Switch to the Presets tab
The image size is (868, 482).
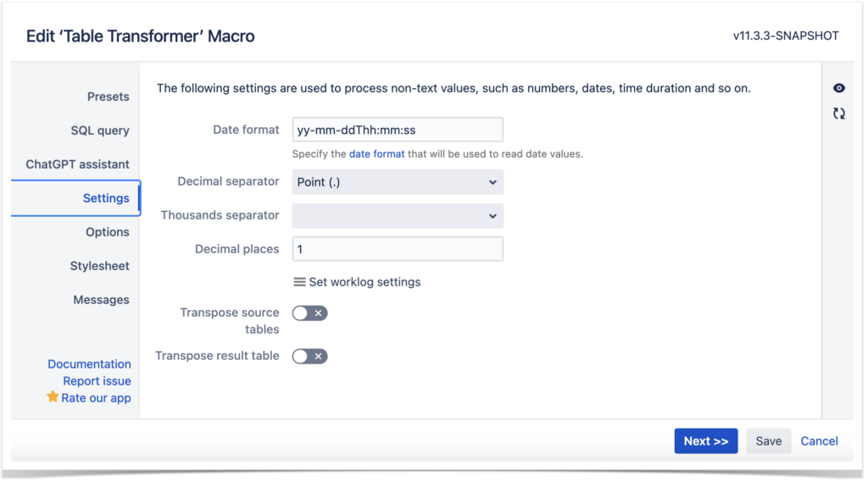point(108,97)
